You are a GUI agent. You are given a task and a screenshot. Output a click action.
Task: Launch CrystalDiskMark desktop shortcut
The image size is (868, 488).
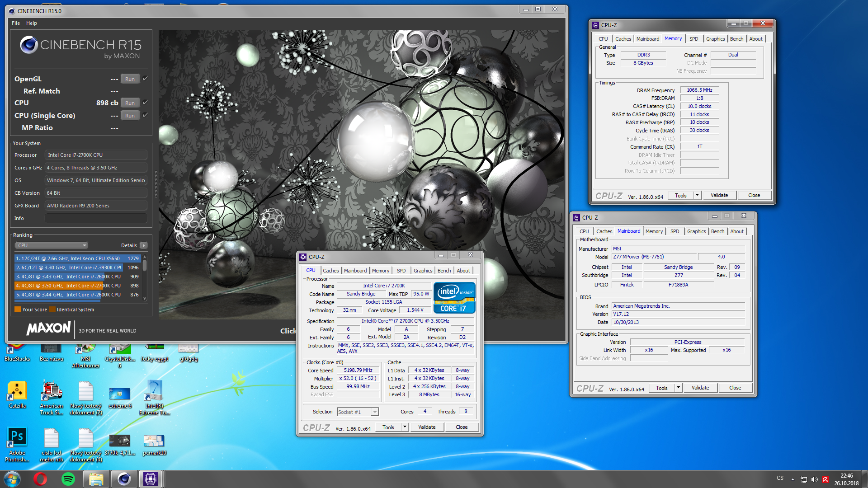(x=120, y=355)
